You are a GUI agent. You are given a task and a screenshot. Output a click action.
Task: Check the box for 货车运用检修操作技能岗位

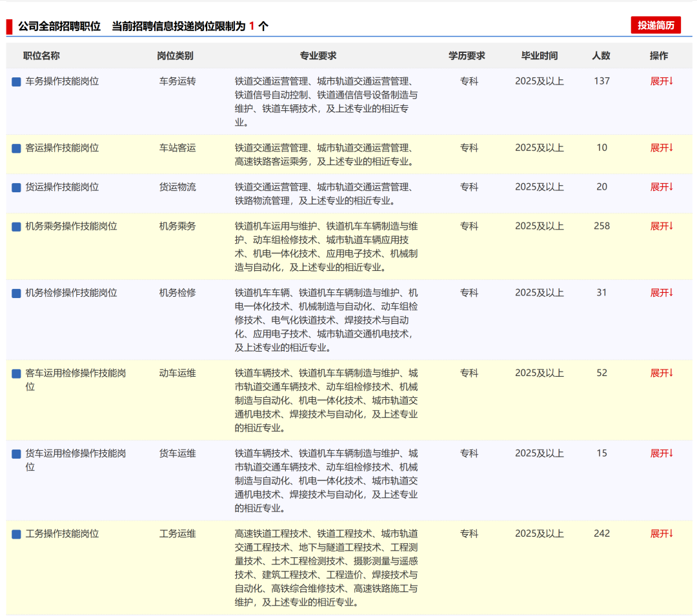click(16, 454)
